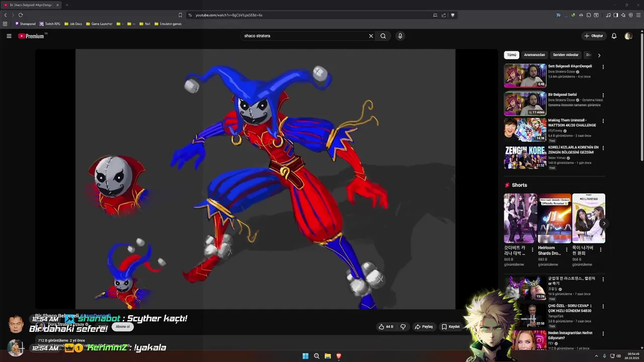The height and width of the screenshot is (362, 644).
Task: Save the video with Kaydet
Action: (x=451, y=327)
